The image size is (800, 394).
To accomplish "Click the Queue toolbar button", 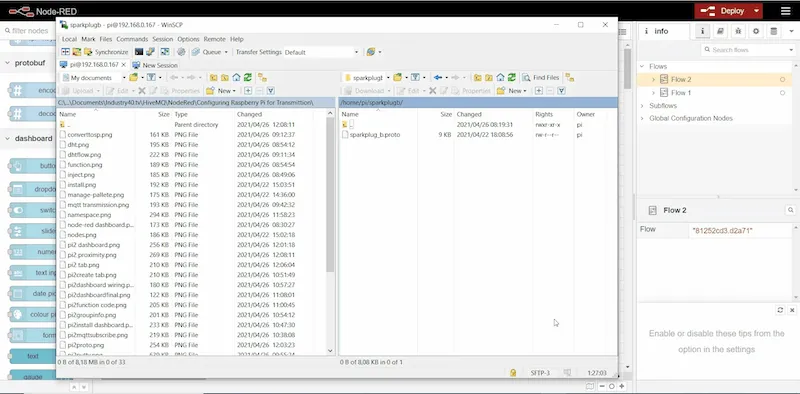I will pyautogui.click(x=207, y=52).
